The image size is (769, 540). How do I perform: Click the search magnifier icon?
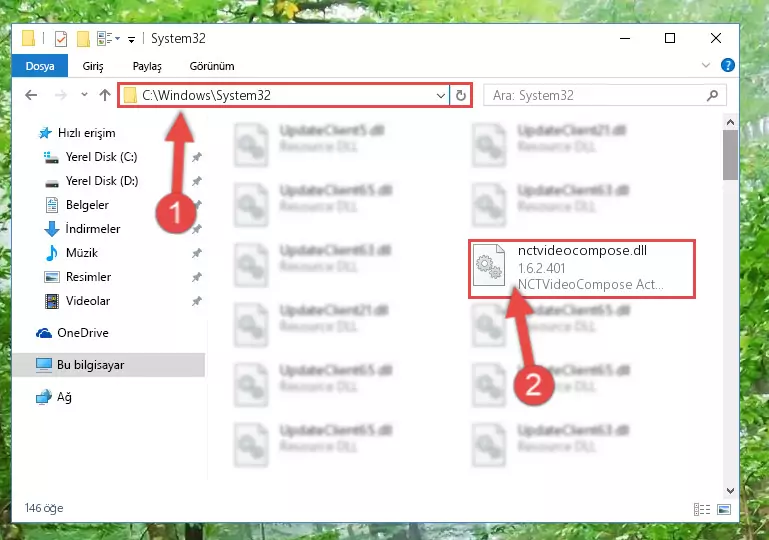coord(712,95)
